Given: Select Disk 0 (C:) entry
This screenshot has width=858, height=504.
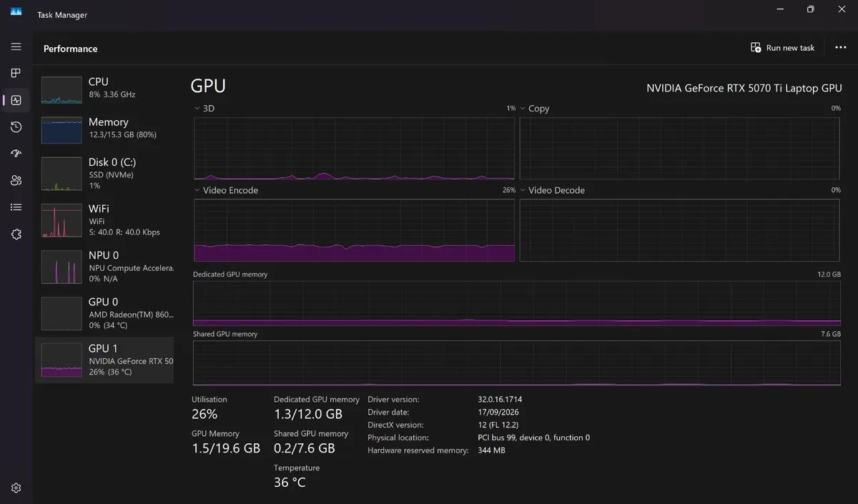Looking at the screenshot, I should pos(104,174).
